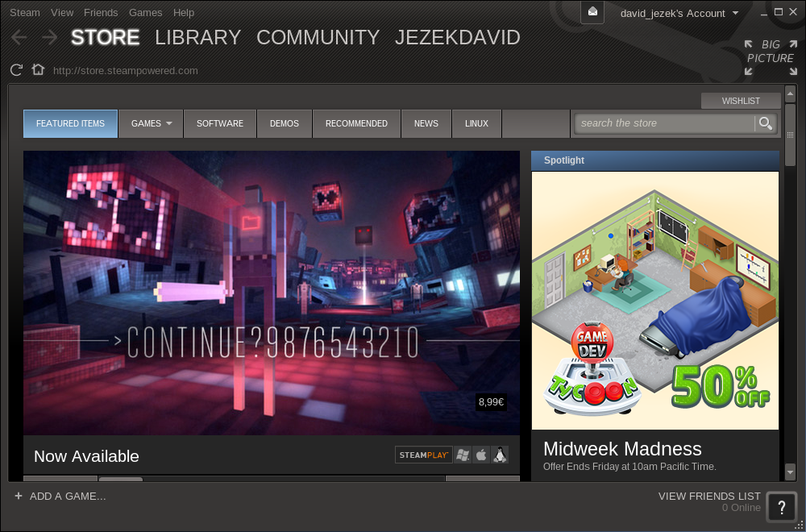Click the Spotlight panel header

[654, 160]
